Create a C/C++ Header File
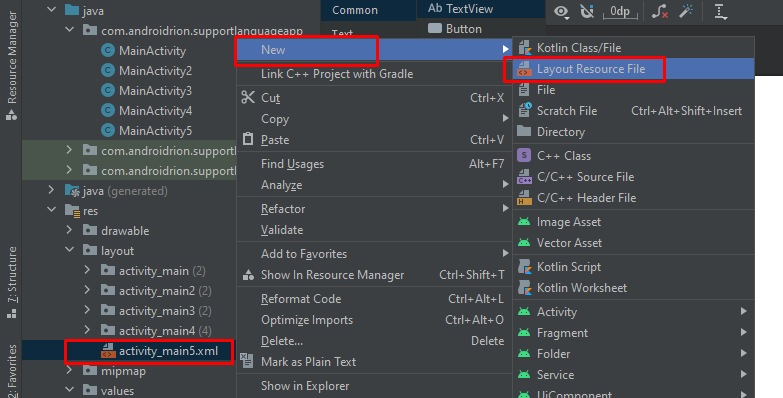 pos(633,198)
